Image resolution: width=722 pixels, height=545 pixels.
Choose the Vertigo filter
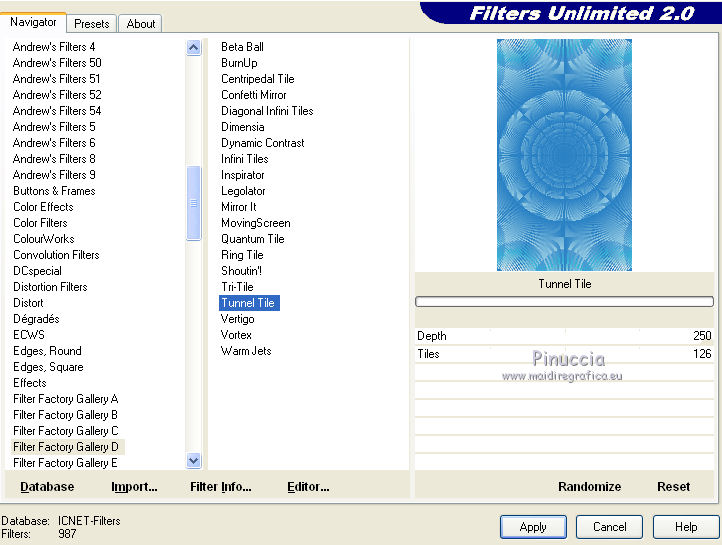pyautogui.click(x=238, y=319)
